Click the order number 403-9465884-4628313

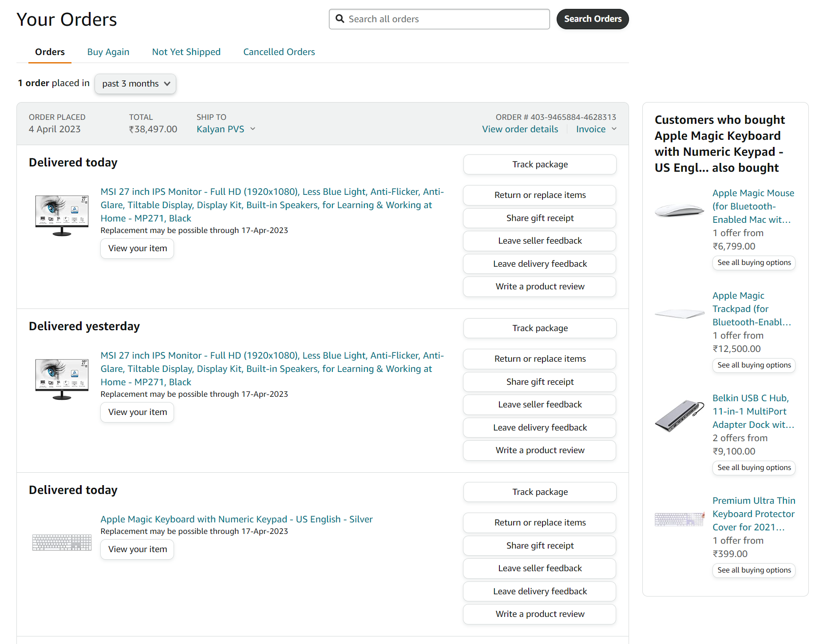tap(573, 117)
